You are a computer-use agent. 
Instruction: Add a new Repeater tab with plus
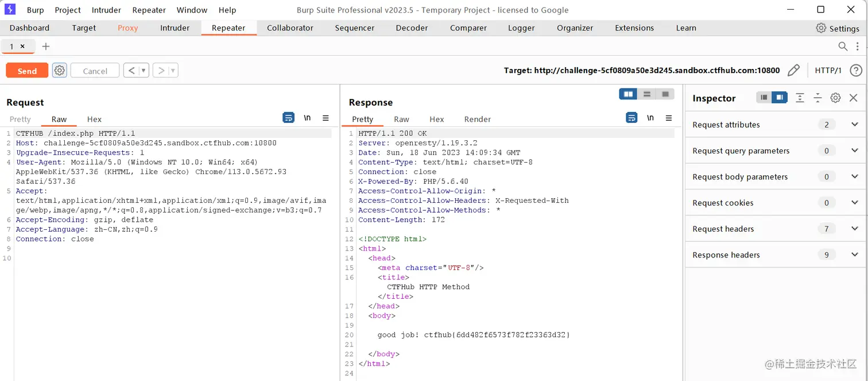[x=46, y=47]
